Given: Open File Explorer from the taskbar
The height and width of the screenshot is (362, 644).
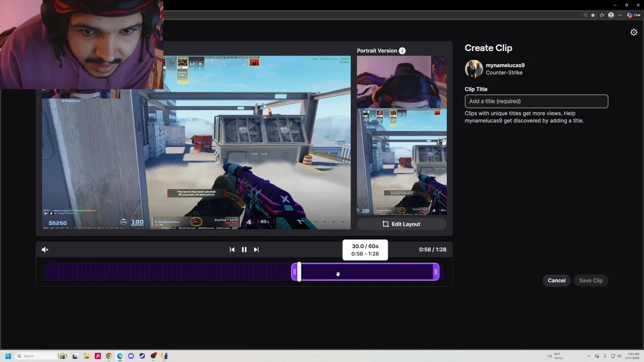Looking at the screenshot, I should pyautogui.click(x=87, y=356).
